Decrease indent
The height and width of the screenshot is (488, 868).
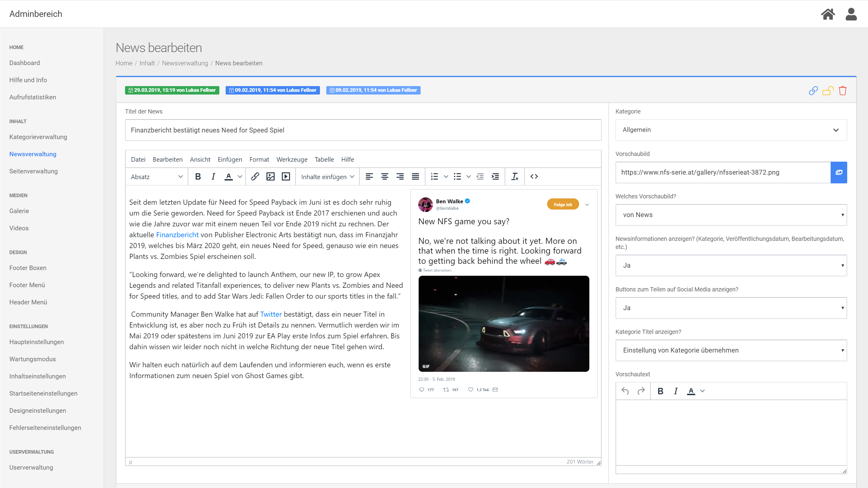[480, 176]
